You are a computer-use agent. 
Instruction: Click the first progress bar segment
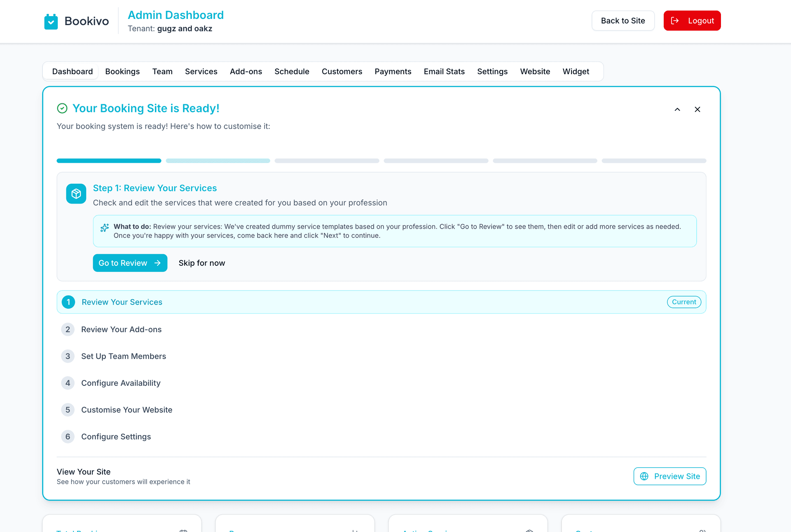pos(109,161)
